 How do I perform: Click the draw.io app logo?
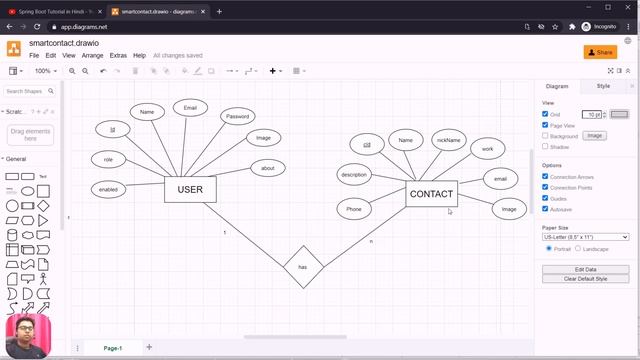click(x=14, y=49)
